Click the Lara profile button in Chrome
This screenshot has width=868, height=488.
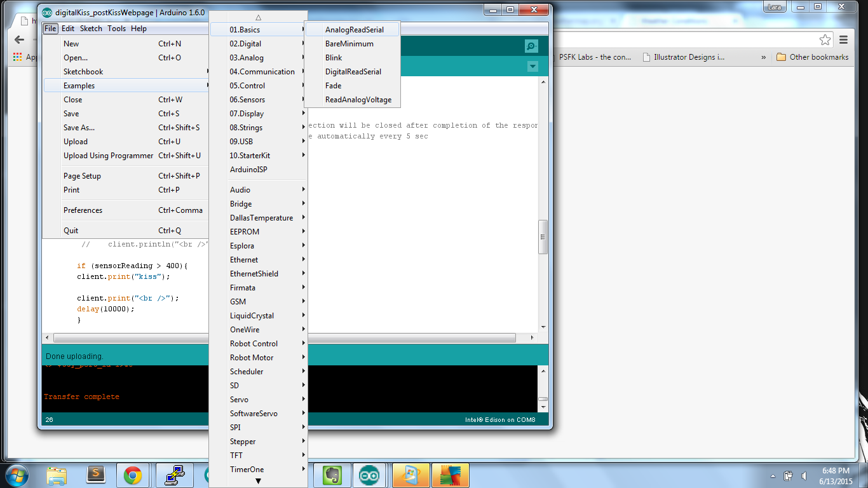(x=775, y=8)
